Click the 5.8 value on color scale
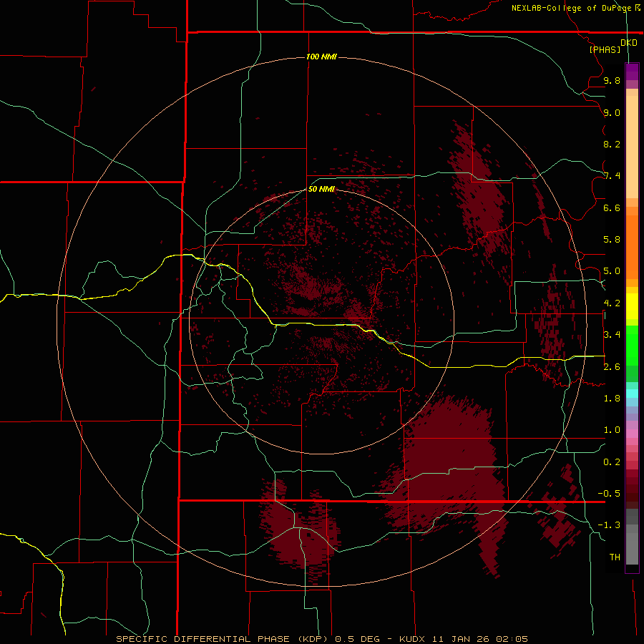Viewport: 644px width, 644px height. click(612, 240)
